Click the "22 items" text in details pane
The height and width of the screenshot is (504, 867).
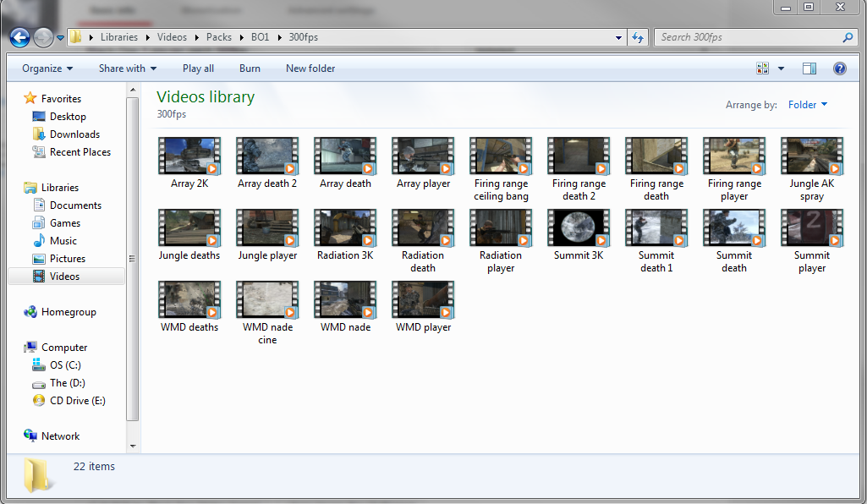click(x=94, y=467)
